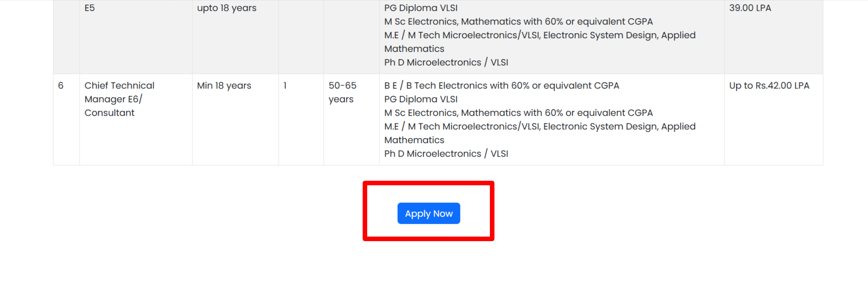This screenshot has height=292, width=868.
Task: Click the Chief Technical Manager E6 designation text
Action: [x=119, y=92]
